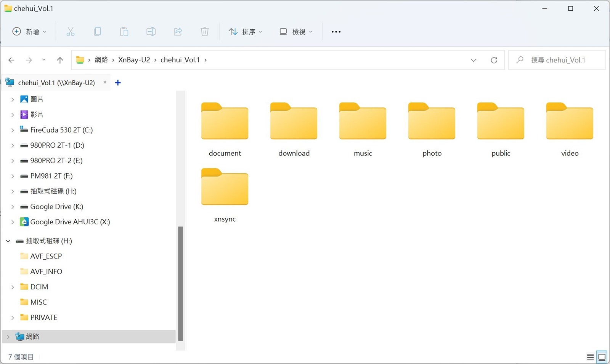Open the 檢視 view dropdown

[296, 32]
